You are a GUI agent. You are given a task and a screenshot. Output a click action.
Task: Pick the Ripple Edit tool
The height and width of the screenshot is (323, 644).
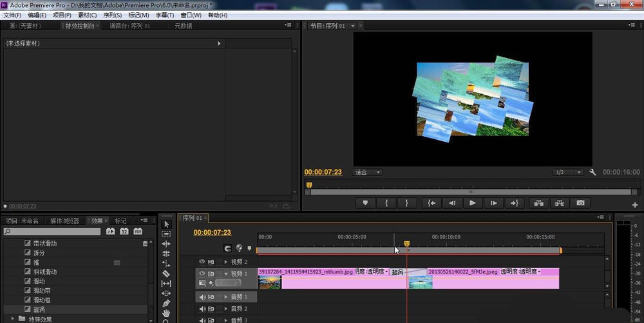tap(166, 244)
